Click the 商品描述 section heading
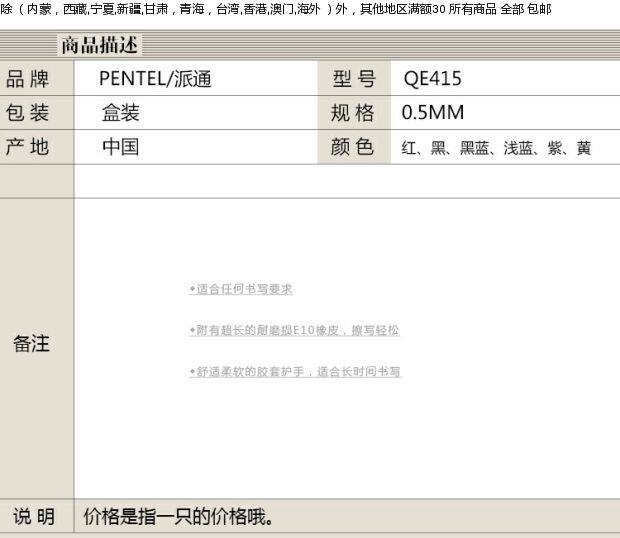This screenshot has height=538, width=620. 100,45
